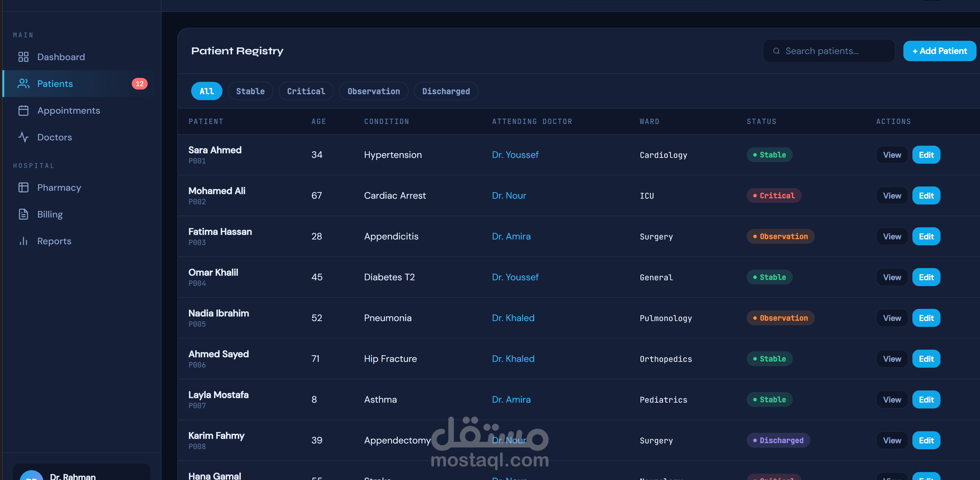Screen dimensions: 980x480
Task: Click the Pharmacy icon in sidebar
Action: click(x=23, y=188)
